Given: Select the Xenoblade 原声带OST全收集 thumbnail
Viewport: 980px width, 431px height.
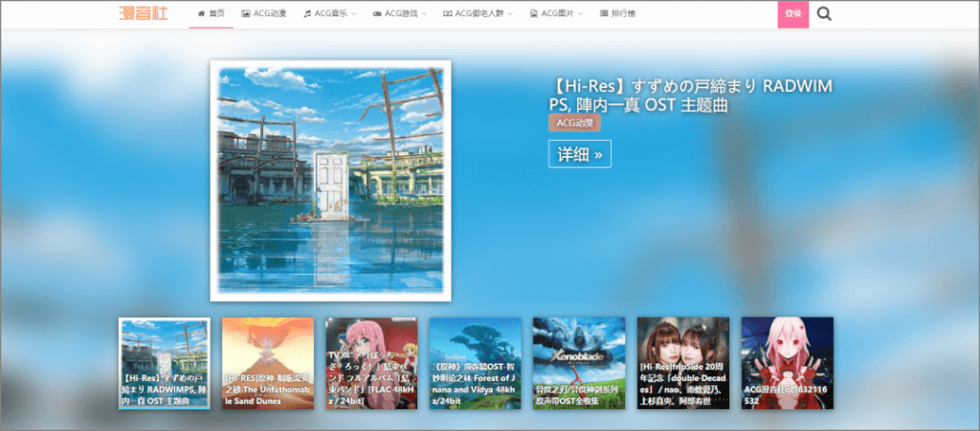Looking at the screenshot, I should [x=579, y=363].
